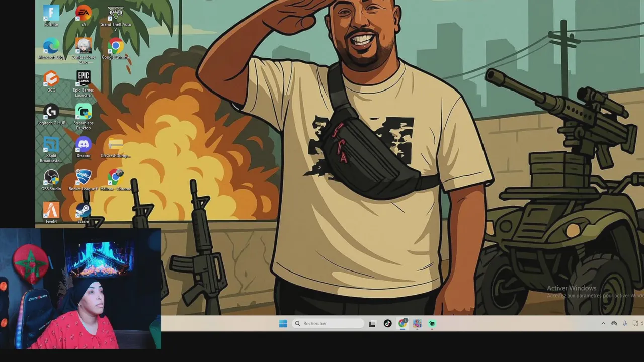Click the Rechercher search box in taskbar

pos(328,323)
